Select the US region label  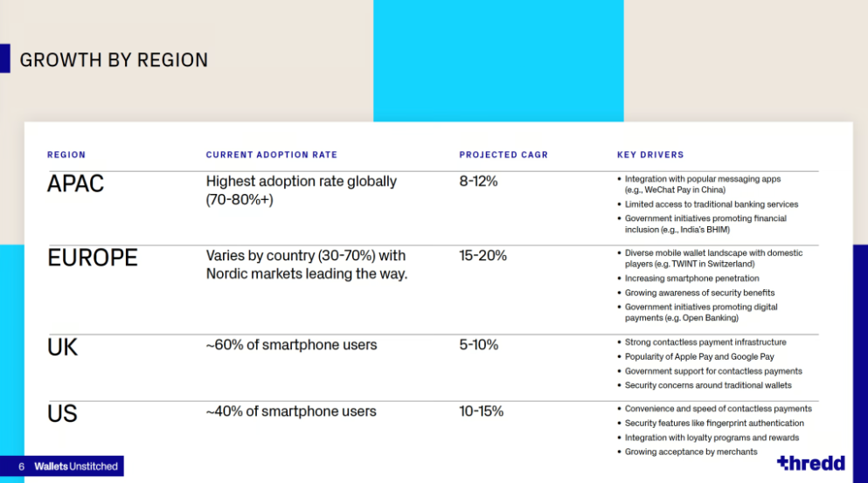(62, 414)
